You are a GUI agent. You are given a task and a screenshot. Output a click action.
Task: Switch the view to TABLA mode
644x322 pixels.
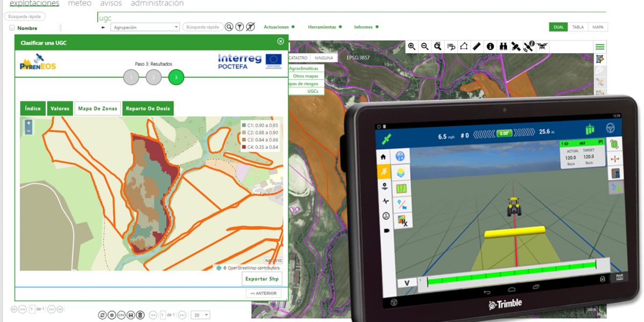pyautogui.click(x=578, y=27)
